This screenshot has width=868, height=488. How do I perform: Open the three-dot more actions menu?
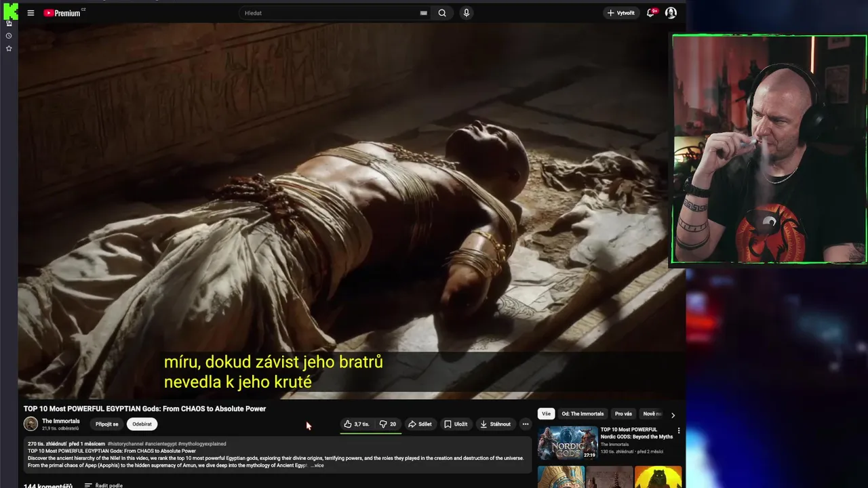click(x=525, y=424)
